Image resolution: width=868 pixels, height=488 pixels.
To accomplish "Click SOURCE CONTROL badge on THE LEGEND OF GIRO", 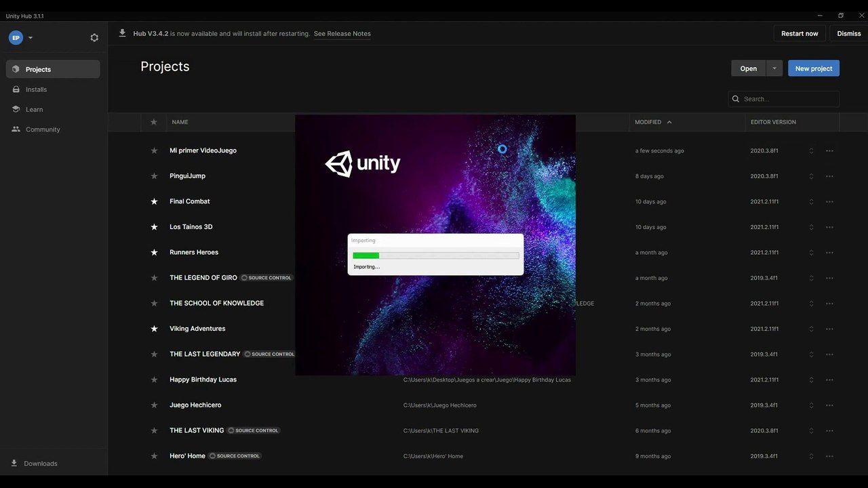I will tap(267, 278).
